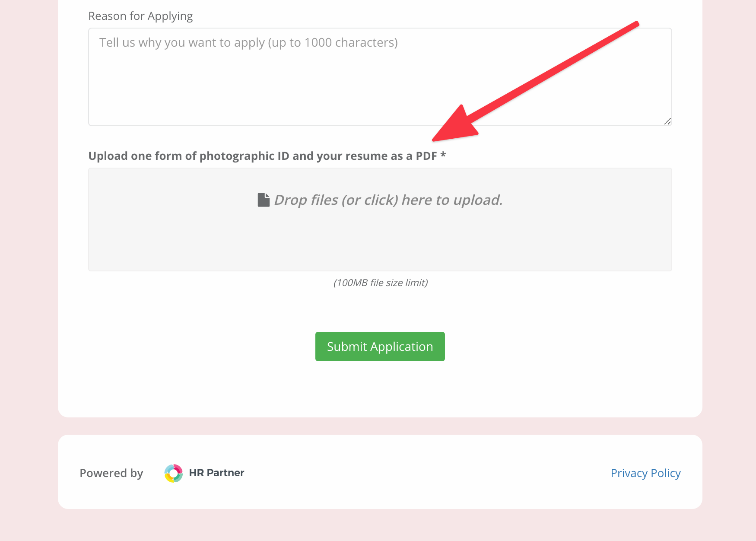Open the Privacy Policy link
Viewport: 756px width, 541px height.
pos(645,473)
